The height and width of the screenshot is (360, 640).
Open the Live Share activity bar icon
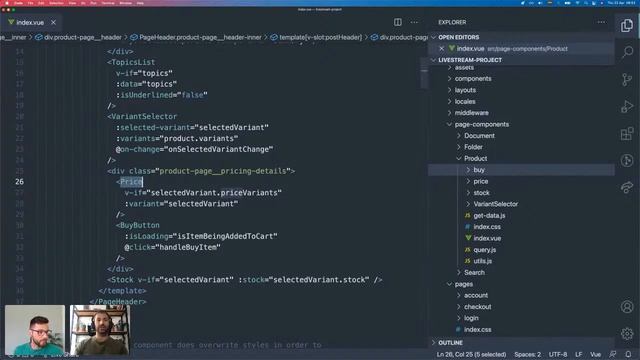coord(627,187)
